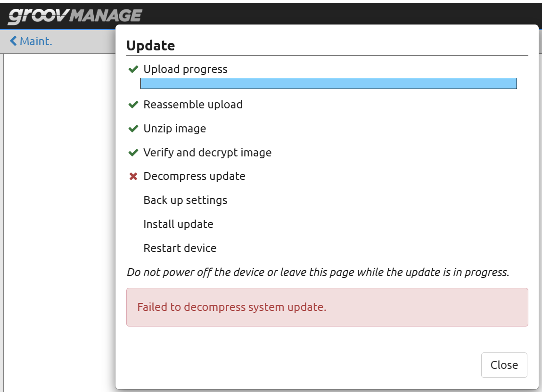Viewport: 542px width, 392px height.
Task: Select the Reassemble upload step text
Action: (193, 105)
